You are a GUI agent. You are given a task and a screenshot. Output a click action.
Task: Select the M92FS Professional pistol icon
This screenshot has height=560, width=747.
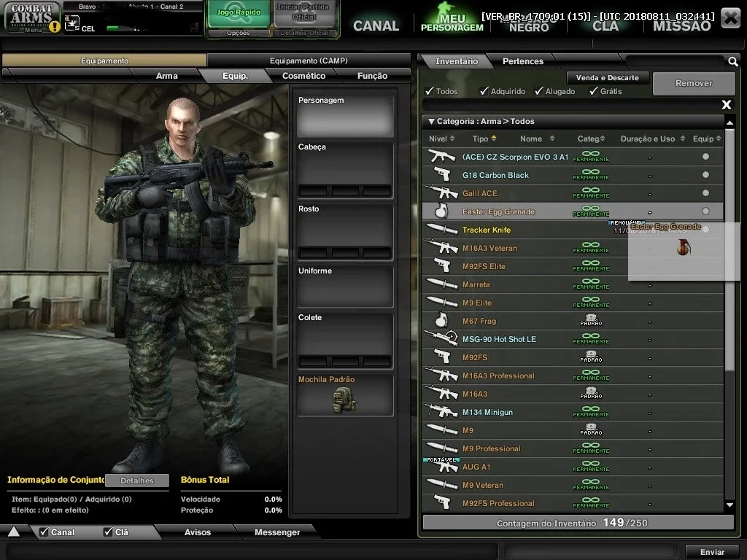[x=442, y=503]
